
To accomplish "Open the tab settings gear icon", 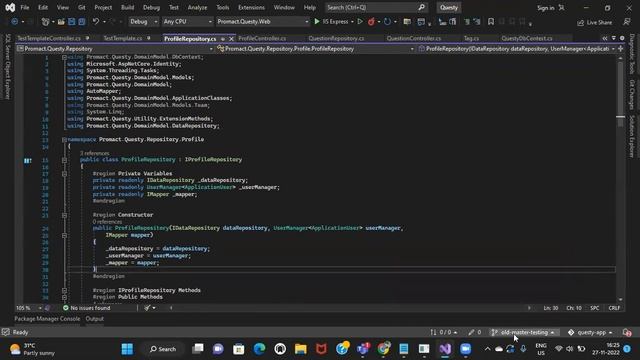I will 622,38.
